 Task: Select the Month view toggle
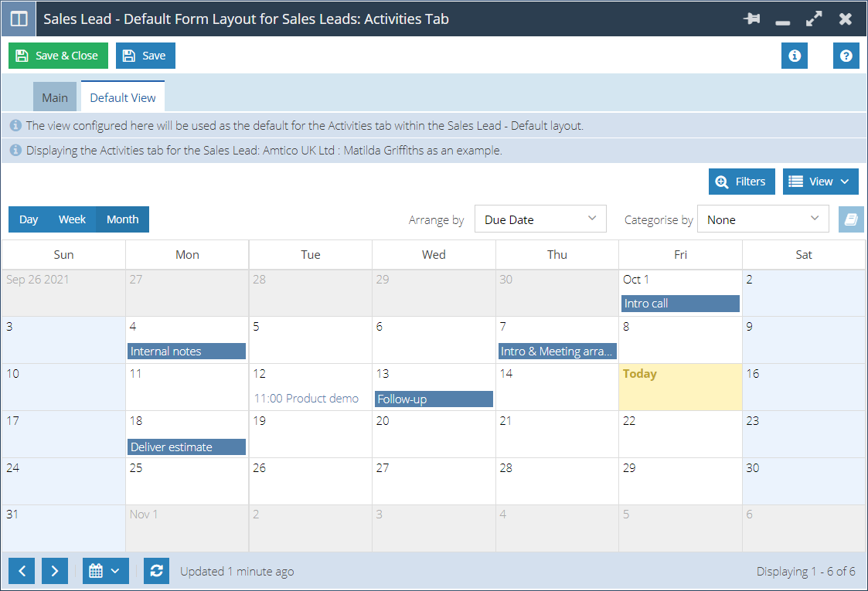point(122,219)
